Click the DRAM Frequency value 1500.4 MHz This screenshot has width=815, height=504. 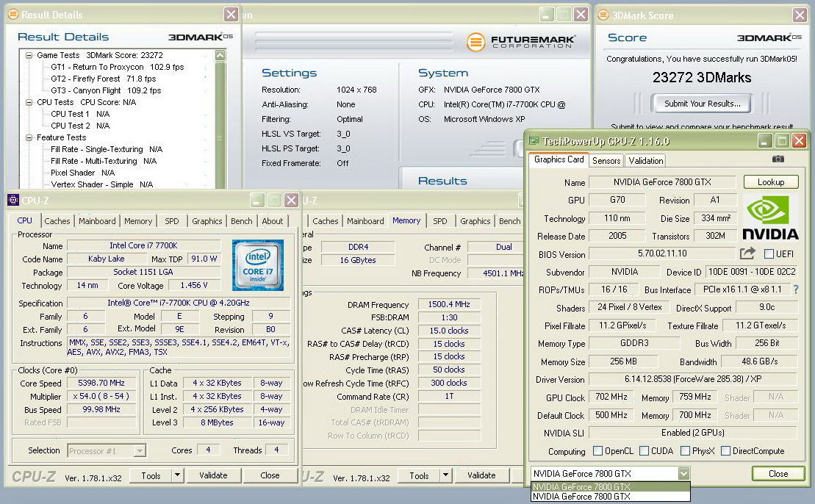point(449,304)
